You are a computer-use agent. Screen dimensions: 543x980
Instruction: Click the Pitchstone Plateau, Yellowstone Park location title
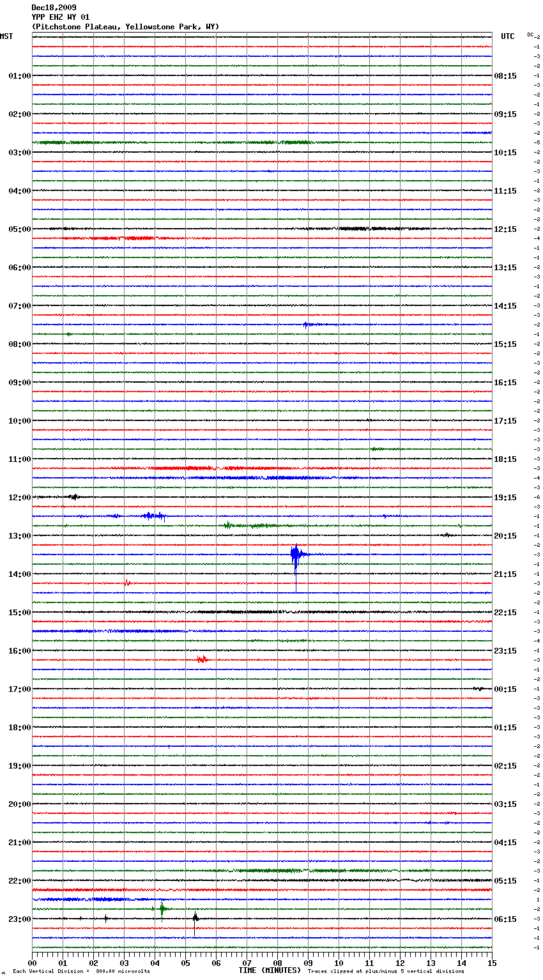click(125, 27)
